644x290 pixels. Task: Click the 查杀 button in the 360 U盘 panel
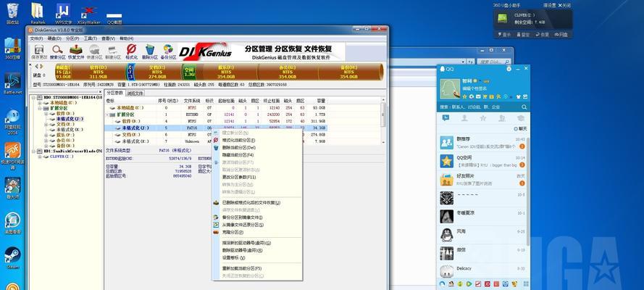[x=506, y=35]
